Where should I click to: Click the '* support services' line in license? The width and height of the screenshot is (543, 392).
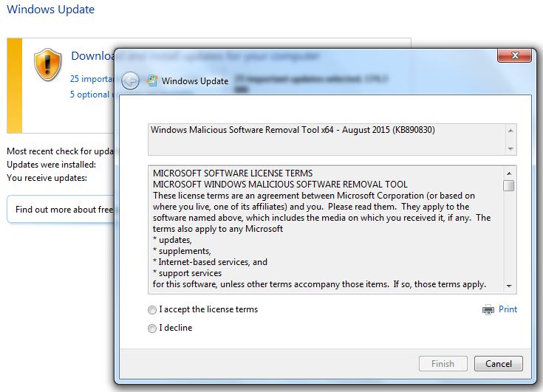point(188,273)
